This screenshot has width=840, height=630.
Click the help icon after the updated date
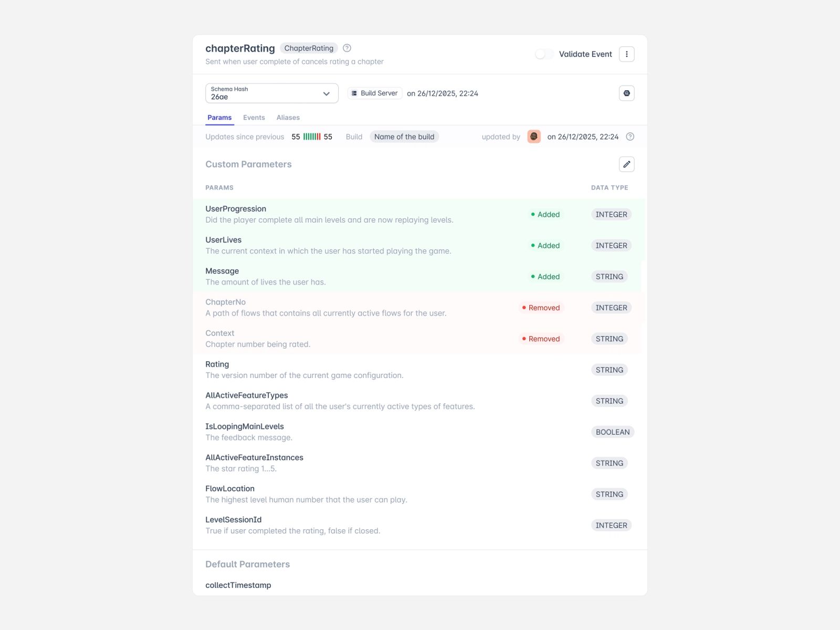(631, 136)
